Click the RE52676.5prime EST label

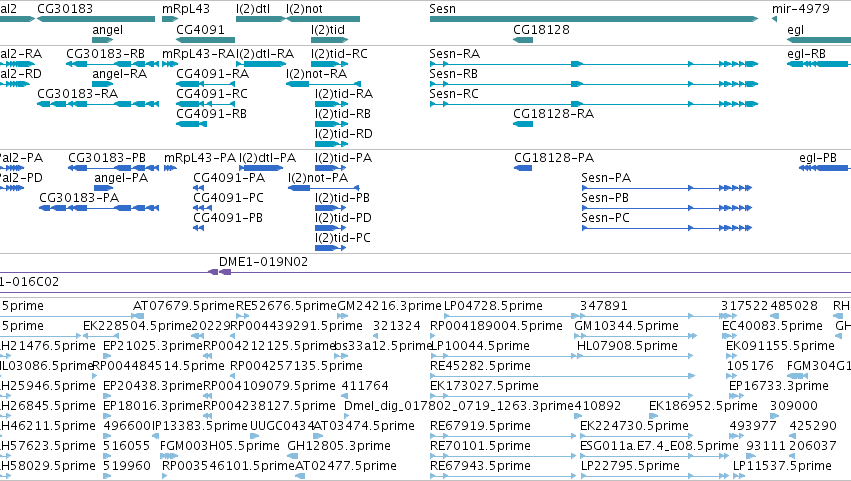[287, 306]
